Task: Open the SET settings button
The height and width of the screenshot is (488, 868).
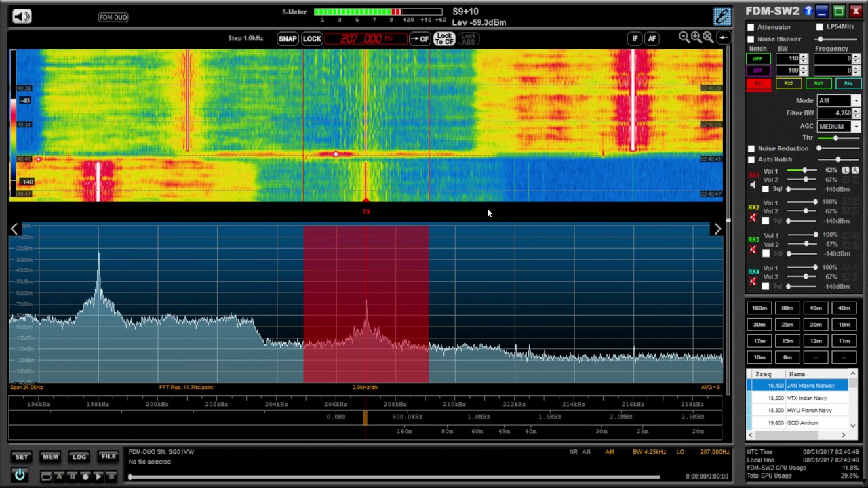Action: tap(22, 457)
